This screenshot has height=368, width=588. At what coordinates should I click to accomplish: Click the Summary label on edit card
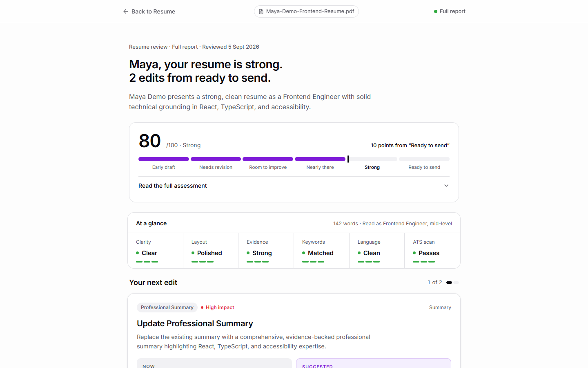tap(440, 307)
